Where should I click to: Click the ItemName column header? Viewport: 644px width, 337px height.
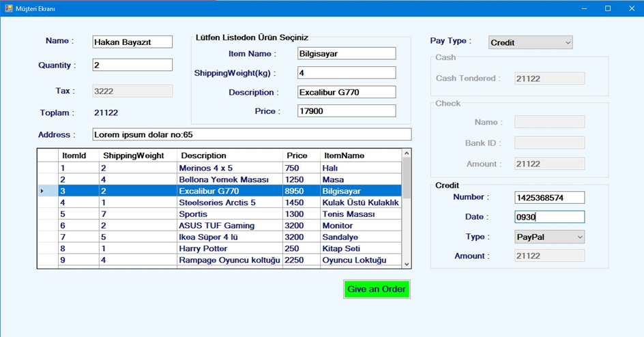pyautogui.click(x=361, y=156)
